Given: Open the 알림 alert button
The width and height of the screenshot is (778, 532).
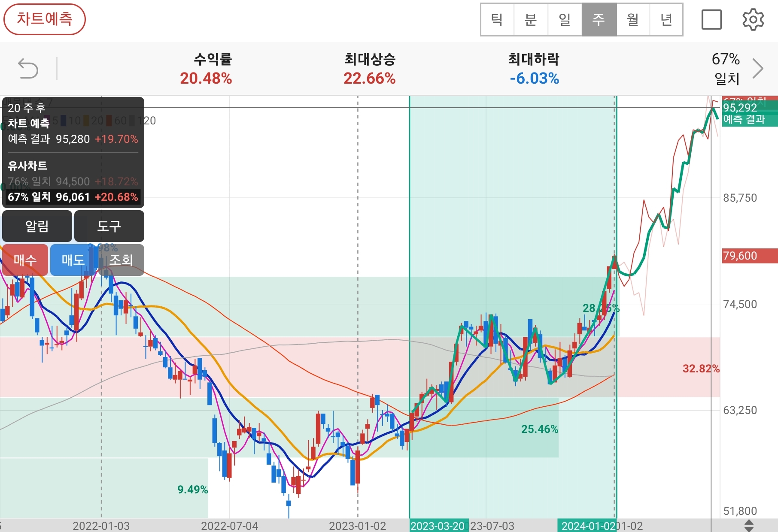Looking at the screenshot, I should point(37,226).
